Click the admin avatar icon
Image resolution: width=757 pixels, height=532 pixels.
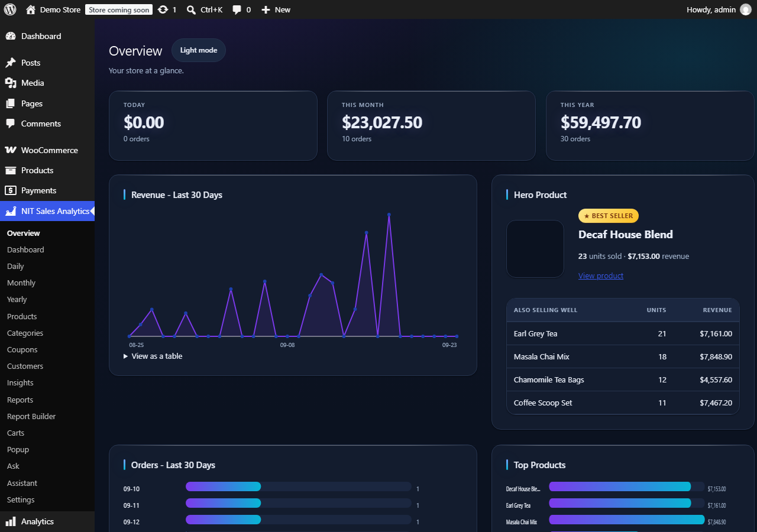pos(745,9)
